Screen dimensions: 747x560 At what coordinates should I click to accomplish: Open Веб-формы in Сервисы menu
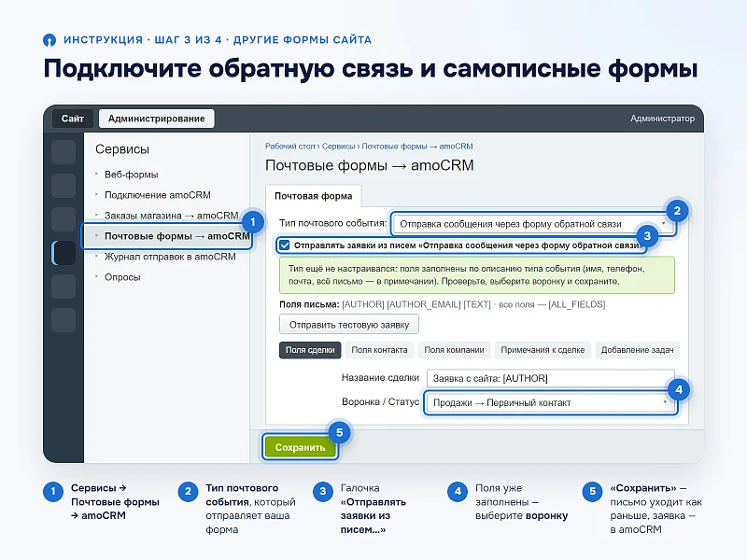pyautogui.click(x=131, y=175)
